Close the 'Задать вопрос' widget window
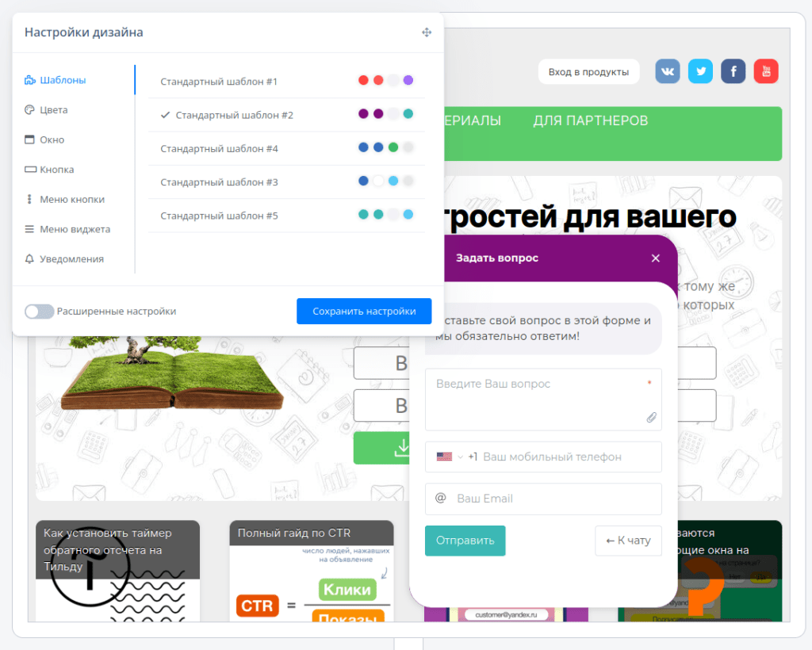Image resolution: width=812 pixels, height=650 pixels. (655, 258)
